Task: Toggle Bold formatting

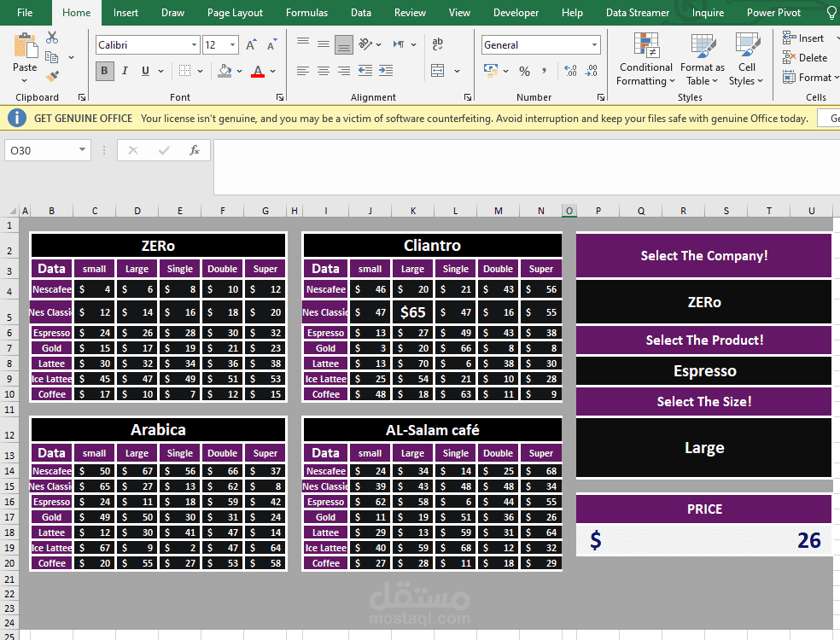Action: (x=104, y=71)
